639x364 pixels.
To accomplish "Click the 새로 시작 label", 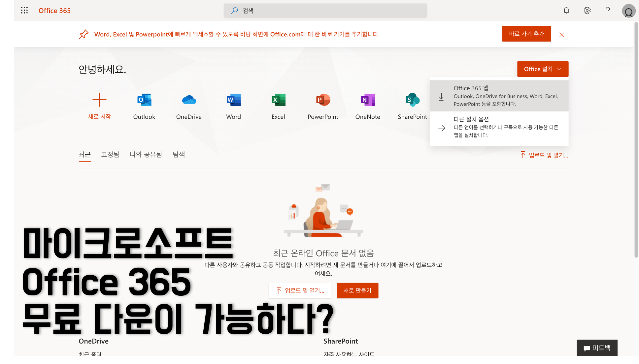I will tap(99, 117).
